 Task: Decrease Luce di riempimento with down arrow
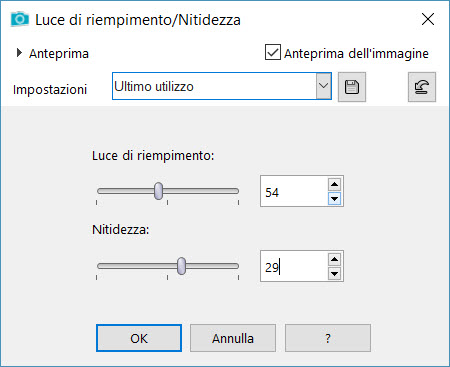point(334,199)
